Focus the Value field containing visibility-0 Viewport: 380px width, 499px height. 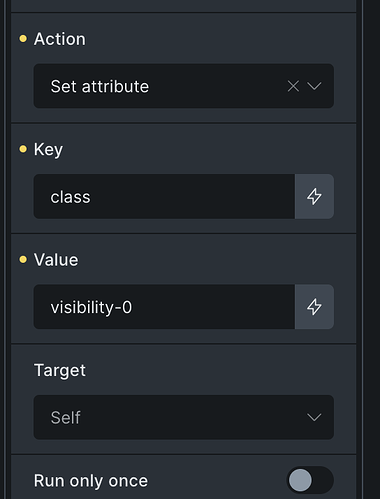(x=164, y=307)
